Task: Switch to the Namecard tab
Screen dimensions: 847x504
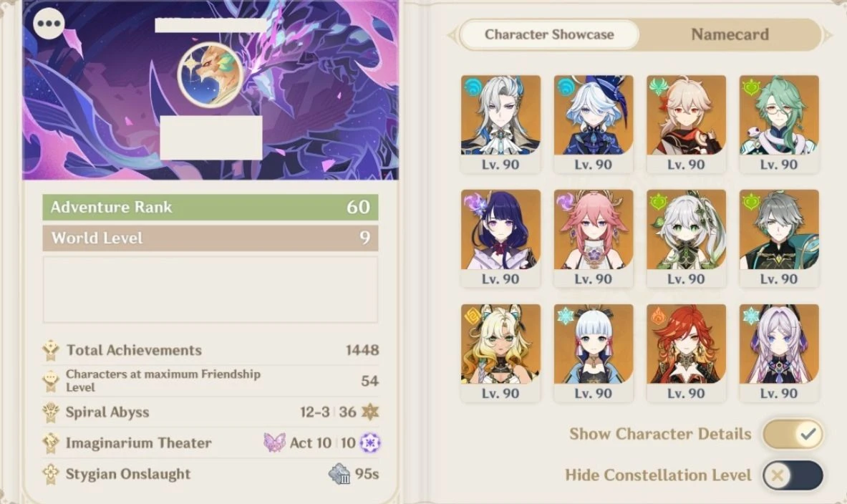Action: (x=730, y=34)
